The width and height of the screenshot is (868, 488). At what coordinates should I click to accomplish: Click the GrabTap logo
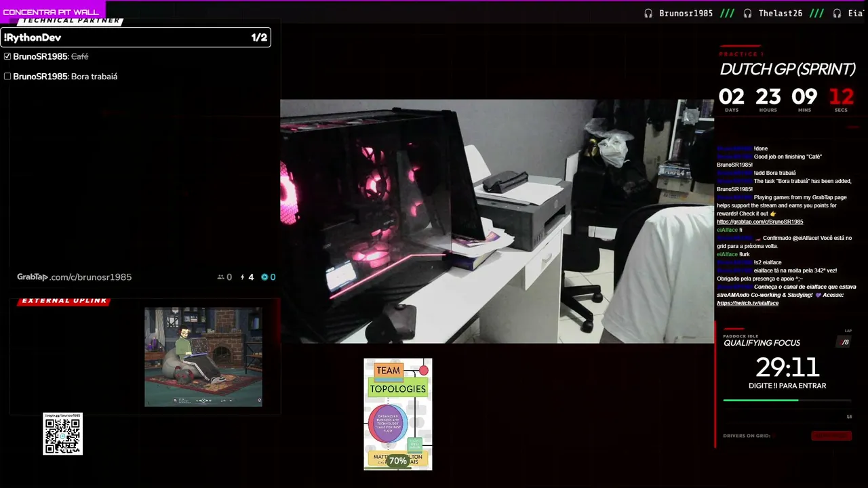32,277
